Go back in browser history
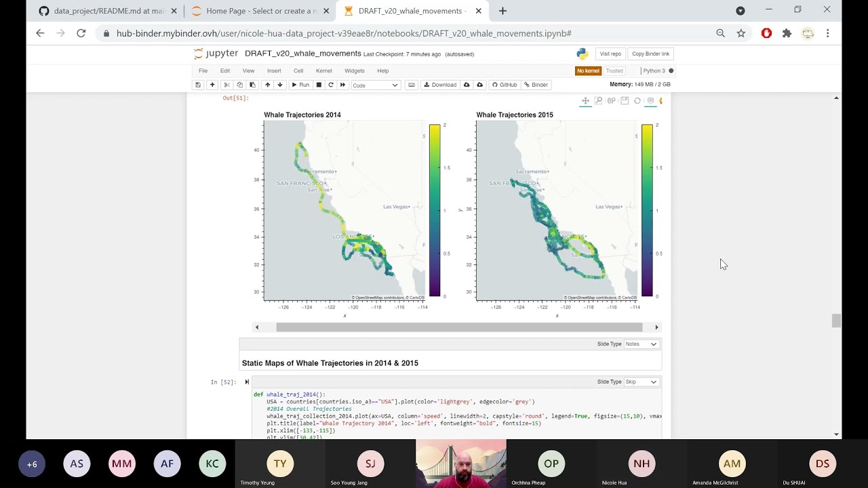868x488 pixels. click(x=40, y=33)
